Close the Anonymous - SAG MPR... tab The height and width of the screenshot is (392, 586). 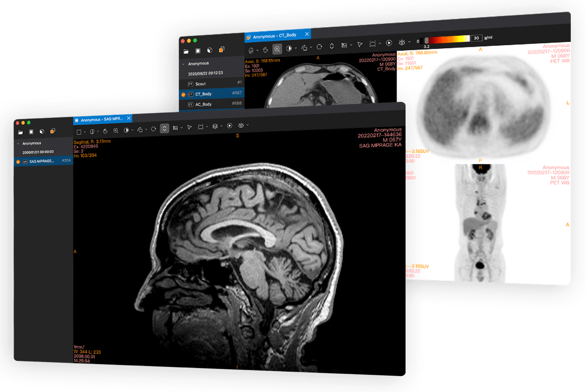pos(129,118)
